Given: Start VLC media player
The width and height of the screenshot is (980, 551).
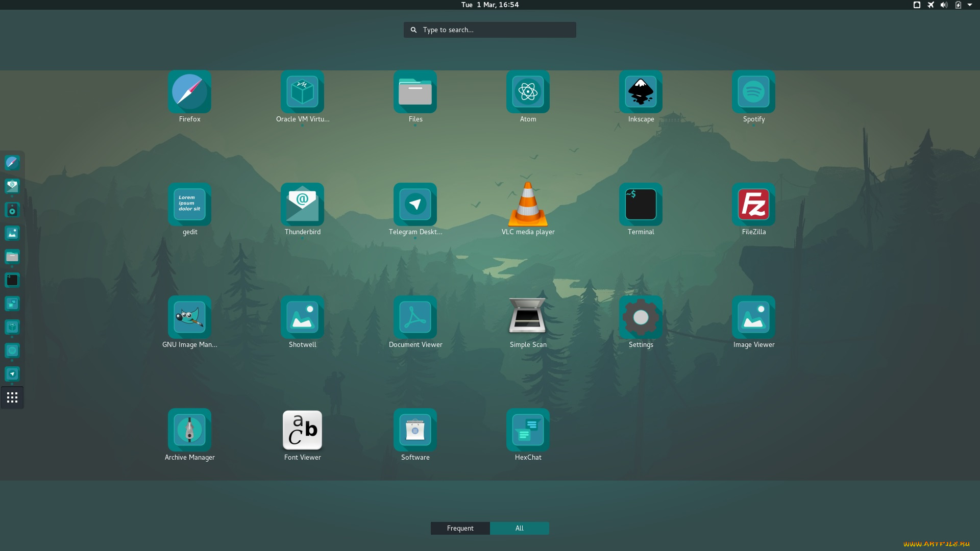Looking at the screenshot, I should 528,205.
